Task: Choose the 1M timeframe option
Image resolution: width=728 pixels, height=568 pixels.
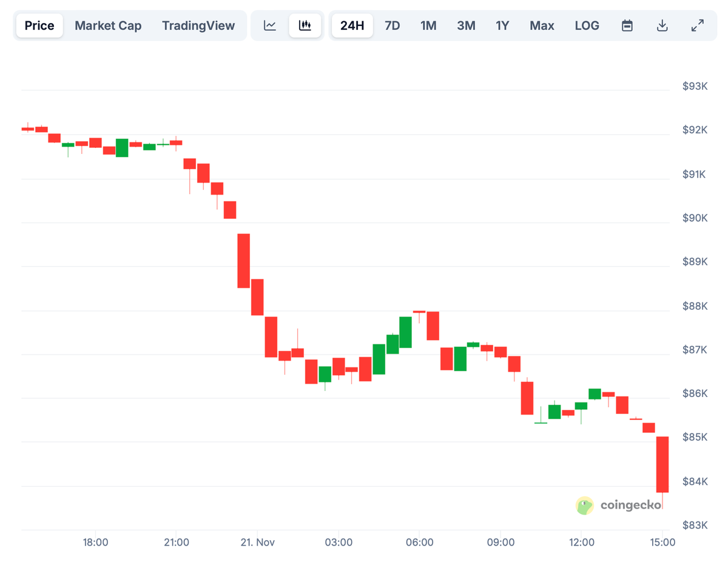Action: click(x=428, y=25)
